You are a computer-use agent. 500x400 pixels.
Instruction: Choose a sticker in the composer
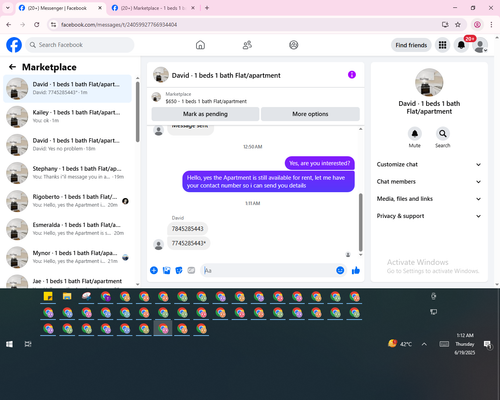coord(179,270)
